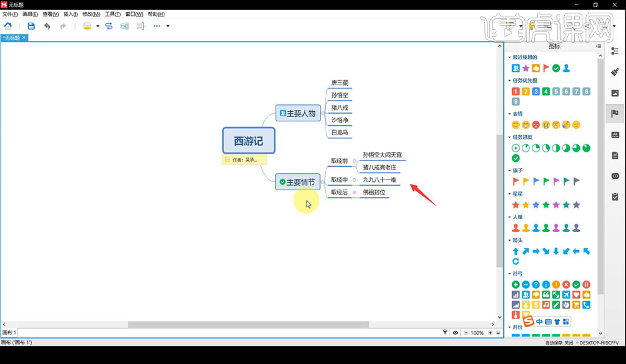Open the topic type dropdown arrow

[98, 27]
